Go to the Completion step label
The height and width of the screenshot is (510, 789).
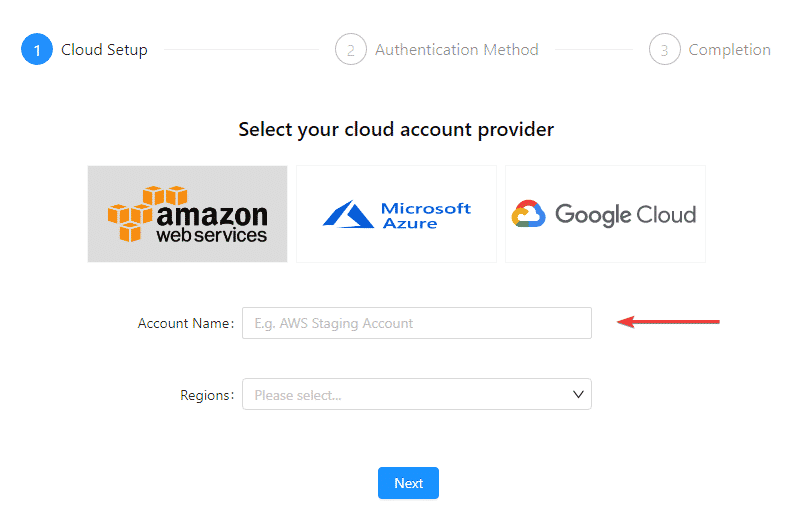(x=729, y=49)
